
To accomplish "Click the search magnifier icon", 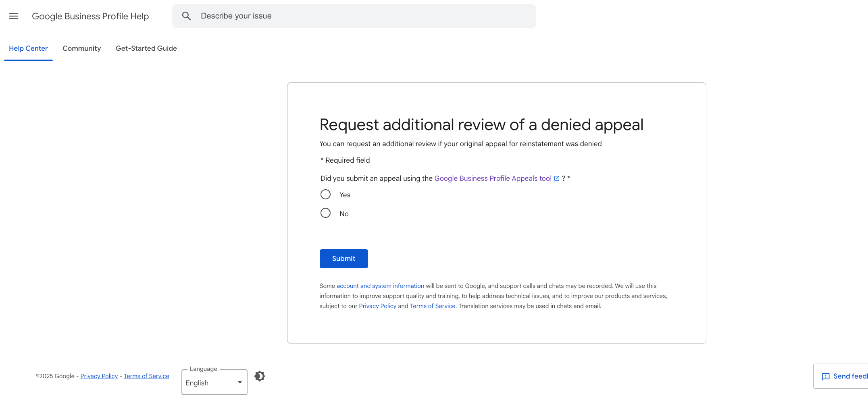I will (x=186, y=16).
